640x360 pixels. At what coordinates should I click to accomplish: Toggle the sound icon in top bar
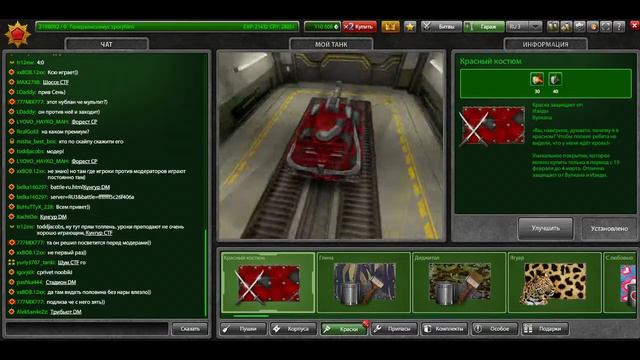pos(593,27)
